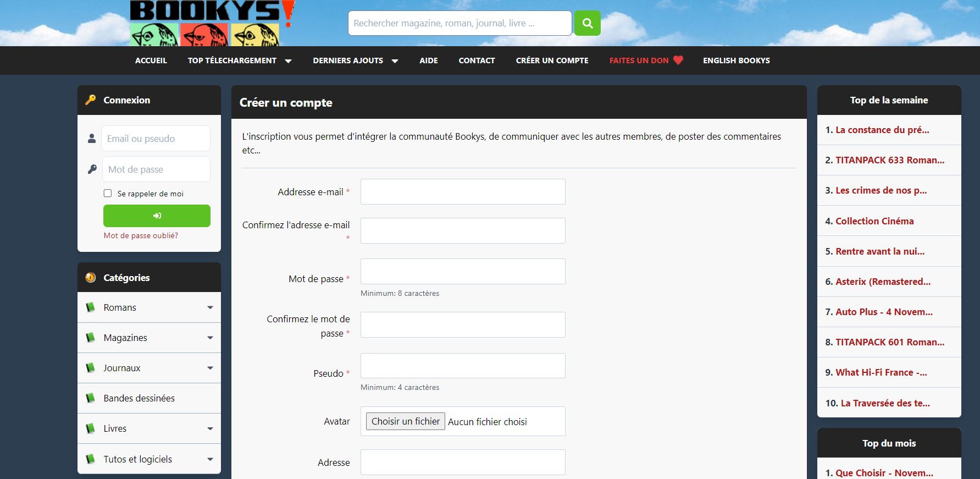Click the Mot de passe login field
Viewport: 980px width, 479px height.
click(x=156, y=169)
